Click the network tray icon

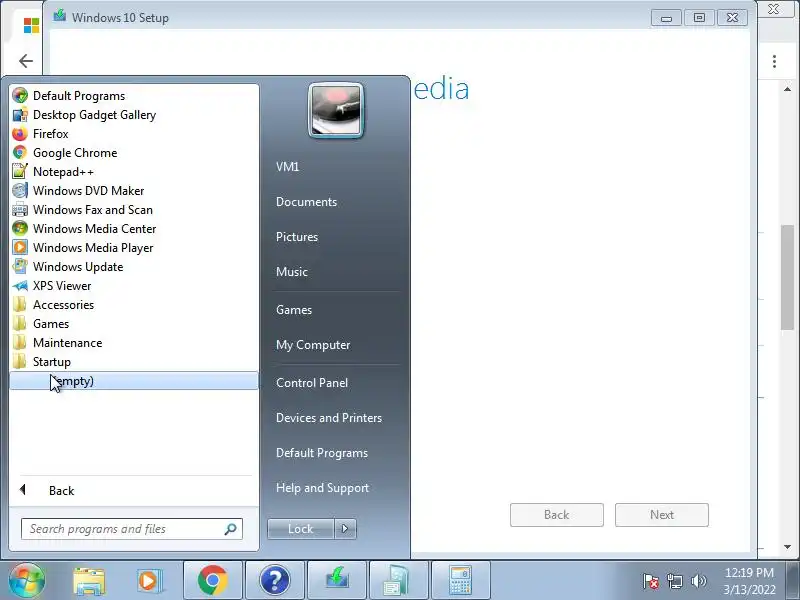[x=674, y=581]
